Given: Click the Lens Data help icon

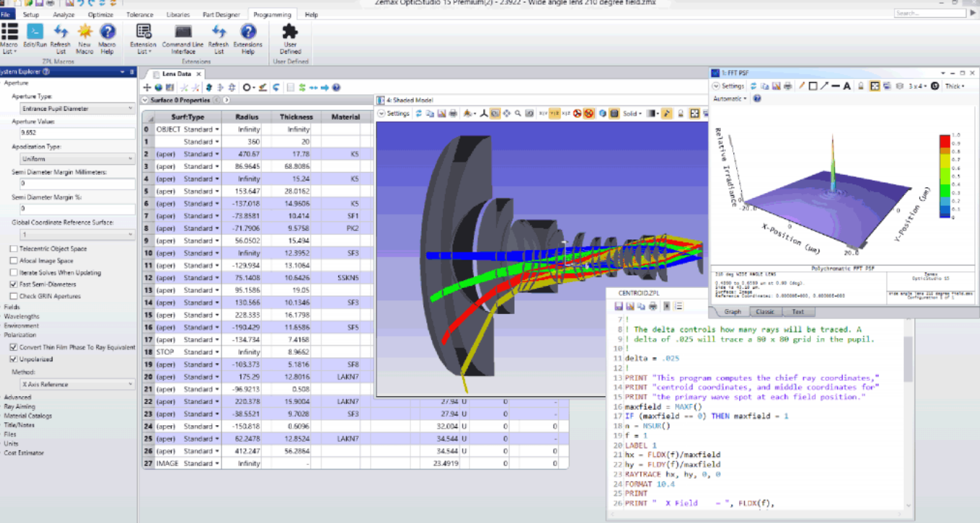Looking at the screenshot, I should [336, 88].
